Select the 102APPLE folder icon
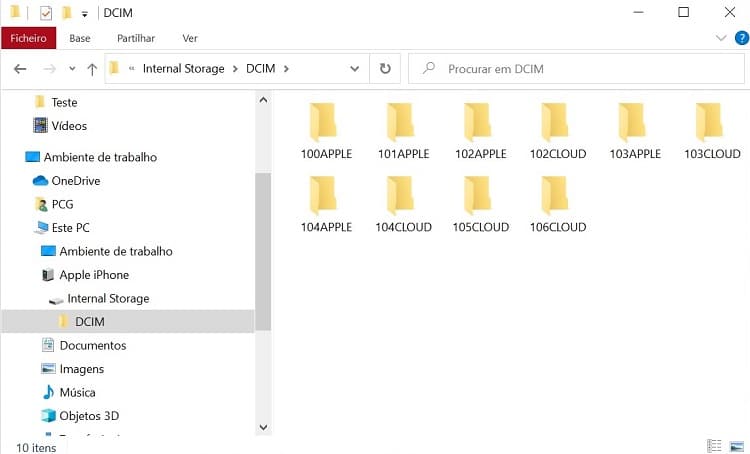 point(477,122)
